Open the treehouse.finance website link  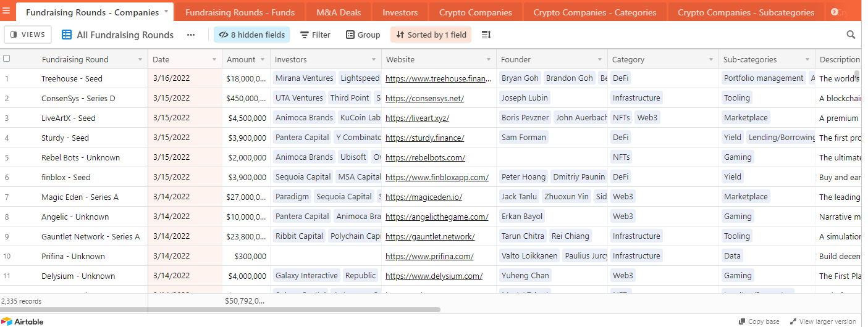coord(439,78)
